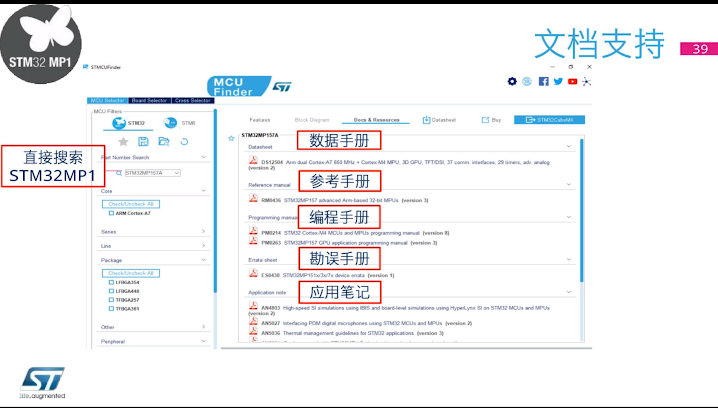718x408 pixels.
Task: Click Check/Uncheck All under Core
Action: (131, 204)
